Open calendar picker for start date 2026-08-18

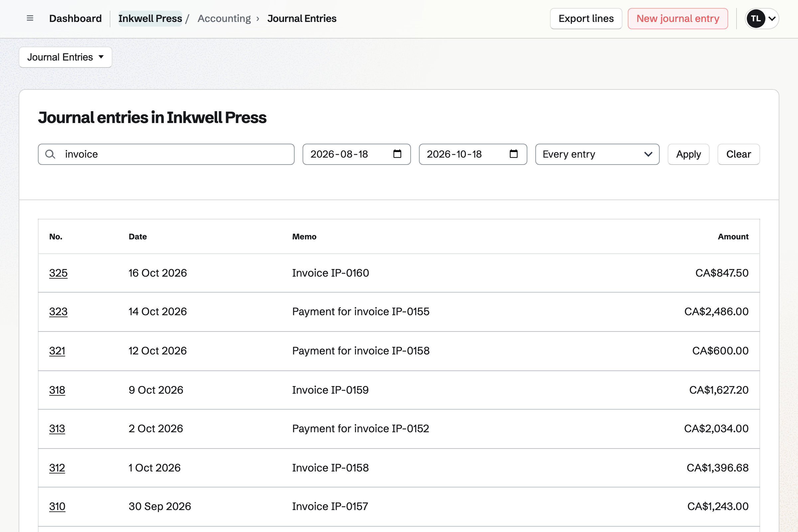(397, 154)
